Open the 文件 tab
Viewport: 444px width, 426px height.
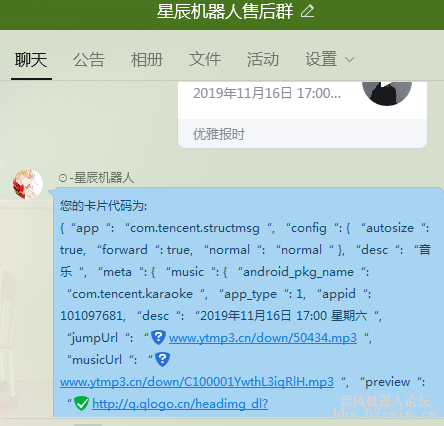point(205,60)
